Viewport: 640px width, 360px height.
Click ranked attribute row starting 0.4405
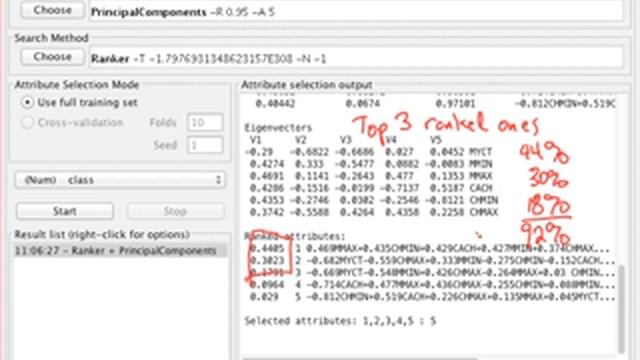[x=429, y=248]
